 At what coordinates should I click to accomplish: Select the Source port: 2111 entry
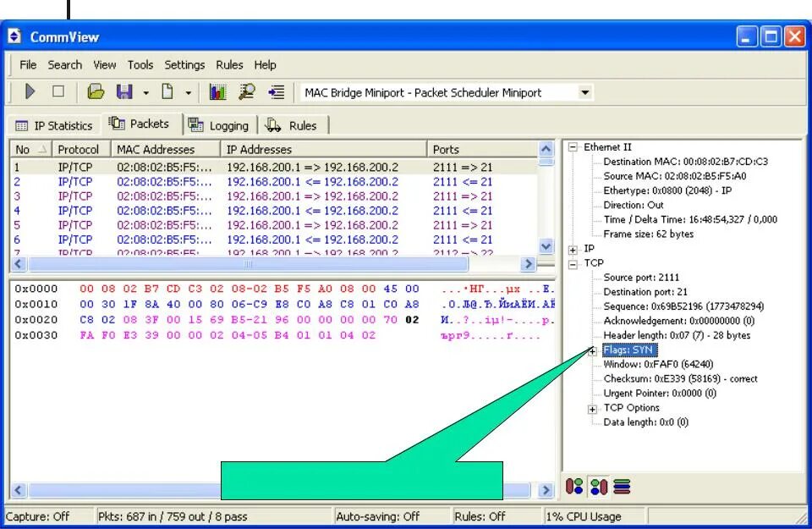tap(641, 277)
